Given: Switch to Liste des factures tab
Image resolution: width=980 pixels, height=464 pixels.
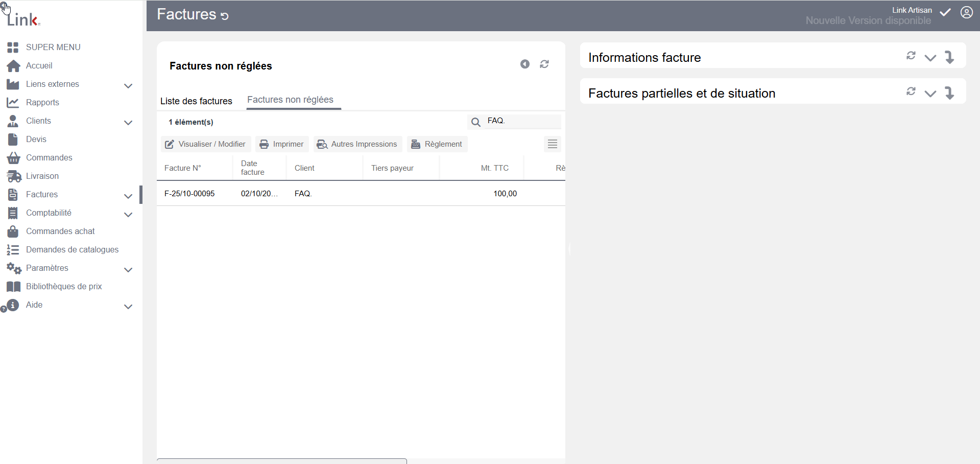Looking at the screenshot, I should coord(196,101).
